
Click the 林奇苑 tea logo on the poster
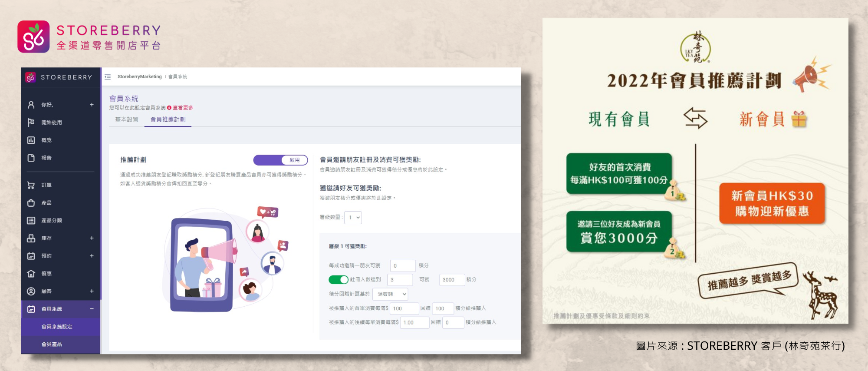pyautogui.click(x=695, y=47)
